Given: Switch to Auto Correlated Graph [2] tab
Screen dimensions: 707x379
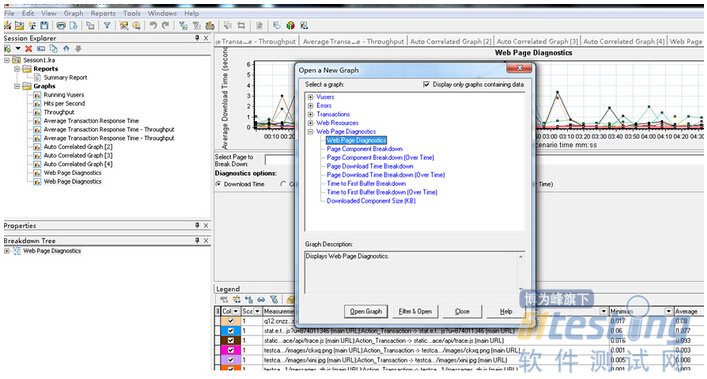Looking at the screenshot, I should pos(450,41).
